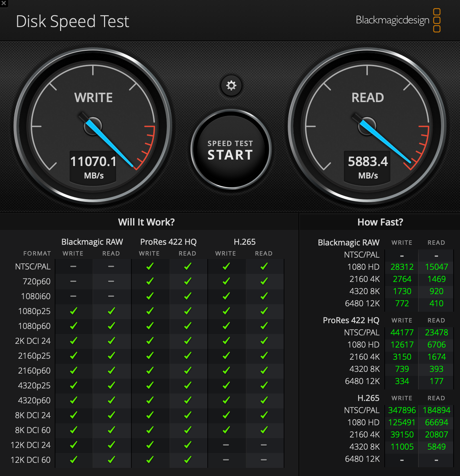
Task: Click the 1080i60 format row label
Action: click(x=35, y=296)
